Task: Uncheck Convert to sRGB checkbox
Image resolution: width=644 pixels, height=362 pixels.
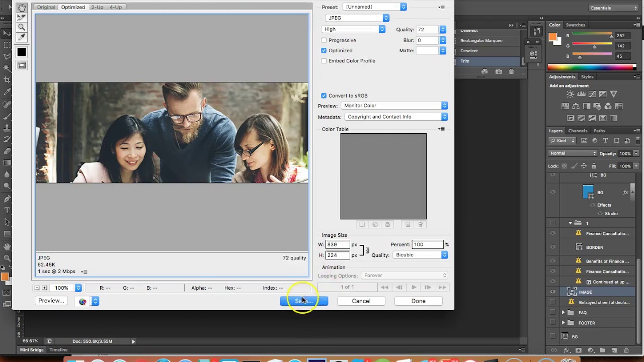Action: coord(324,96)
